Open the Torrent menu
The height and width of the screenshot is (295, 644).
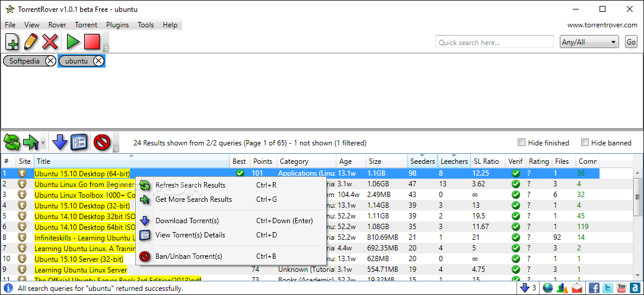coord(86,25)
